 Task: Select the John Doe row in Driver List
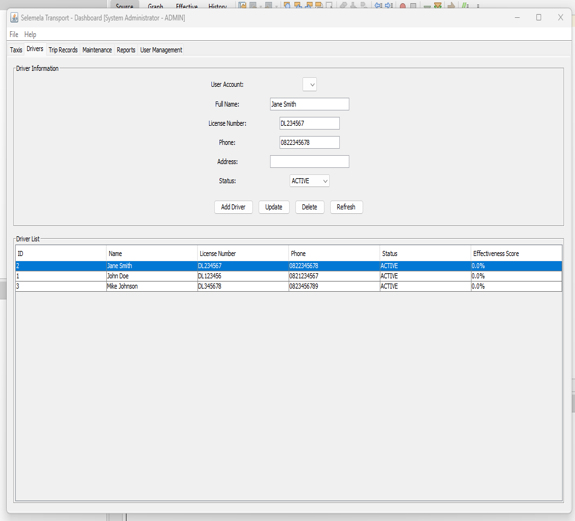pos(289,276)
